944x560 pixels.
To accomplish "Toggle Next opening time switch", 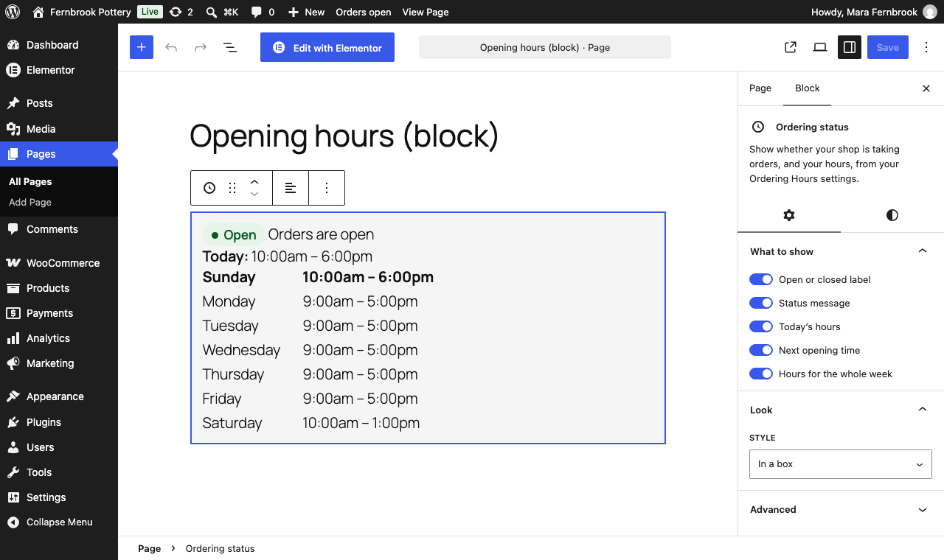I will (761, 350).
